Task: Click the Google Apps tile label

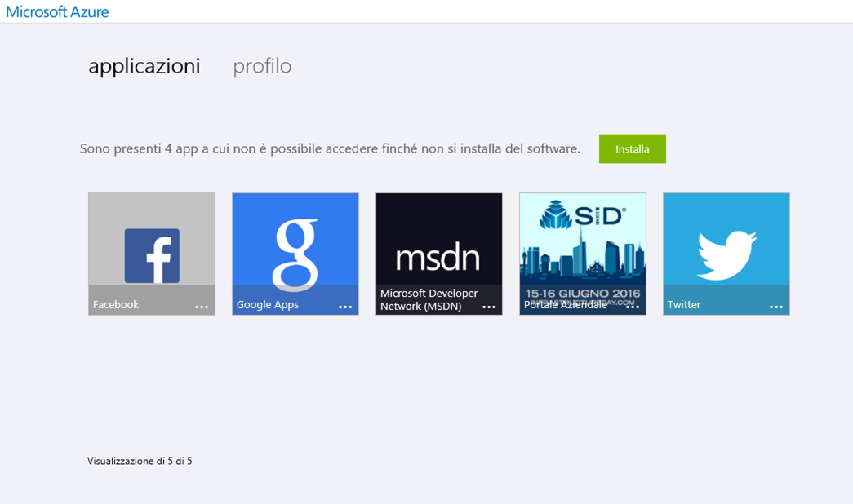Action: click(x=268, y=304)
